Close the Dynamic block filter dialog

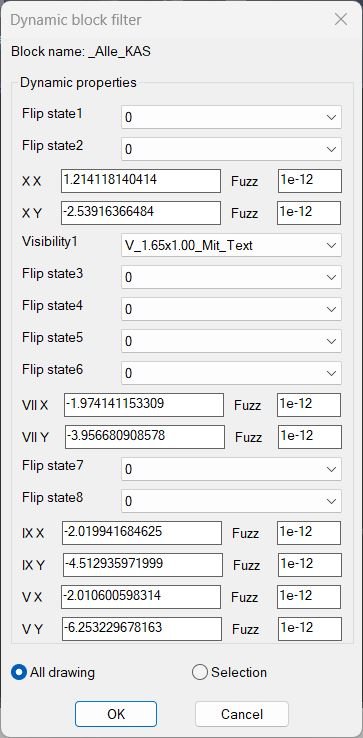click(340, 19)
